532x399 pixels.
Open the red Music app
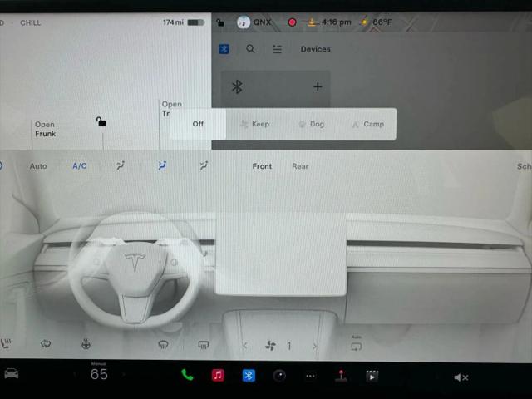pos(218,376)
